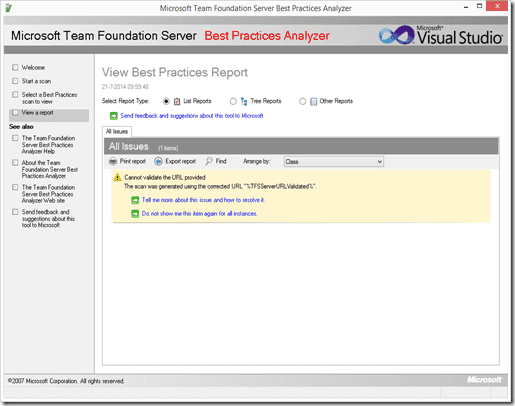Click green icon beside 'Do not show' link
The height and width of the screenshot is (406, 515).
click(135, 214)
